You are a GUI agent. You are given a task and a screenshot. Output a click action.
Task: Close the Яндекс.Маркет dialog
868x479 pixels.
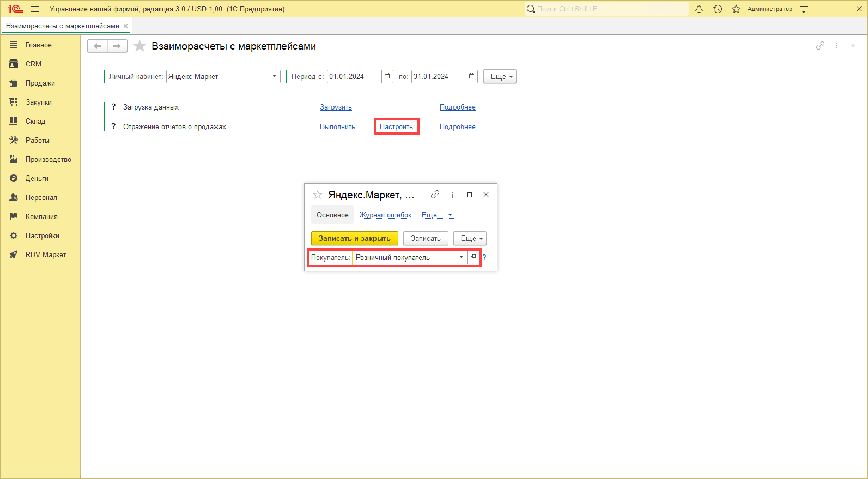pos(486,195)
